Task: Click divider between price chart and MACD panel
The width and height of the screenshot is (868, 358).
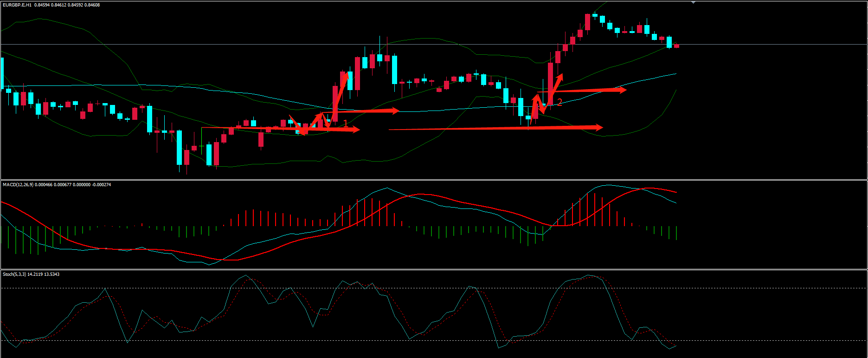Action: click(434, 180)
